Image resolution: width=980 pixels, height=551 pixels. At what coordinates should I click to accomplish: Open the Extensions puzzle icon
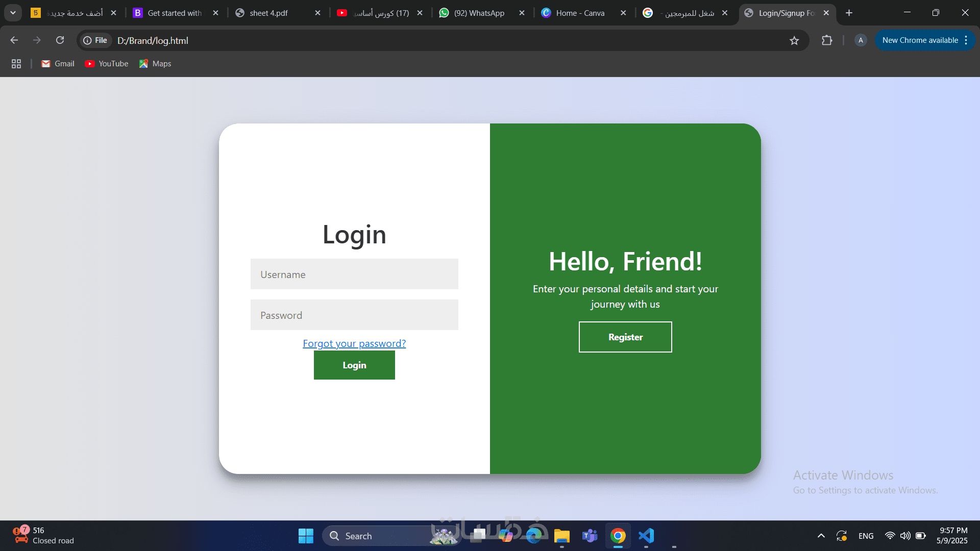click(827, 40)
